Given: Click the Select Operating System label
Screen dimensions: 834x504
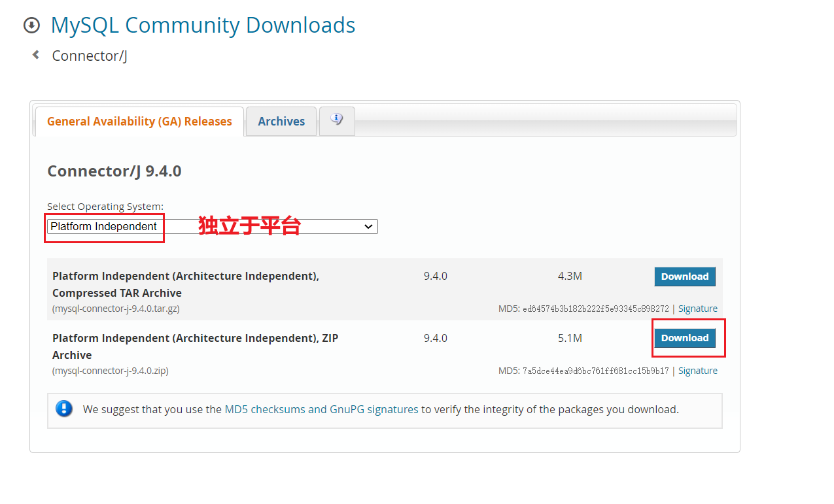Looking at the screenshot, I should tap(105, 207).
